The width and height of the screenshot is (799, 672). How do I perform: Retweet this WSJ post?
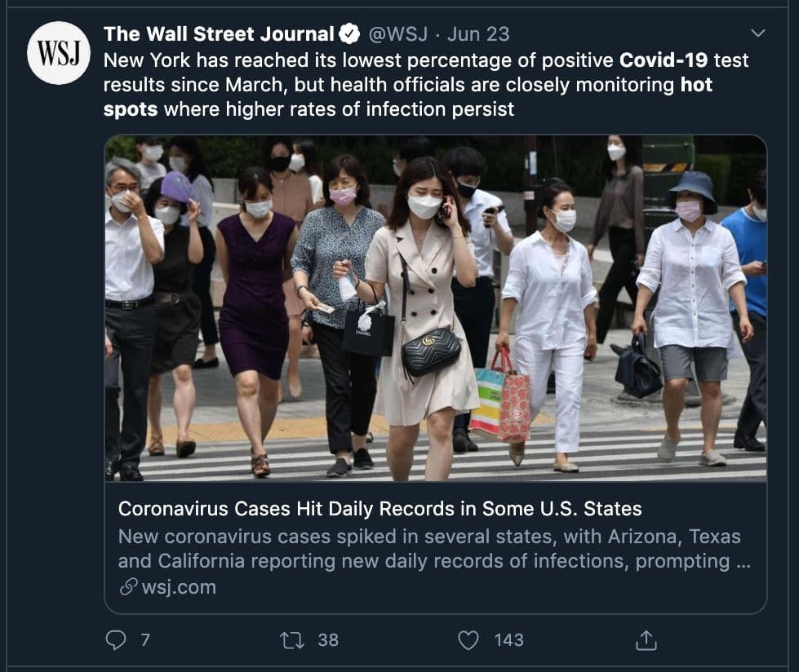pyautogui.click(x=292, y=640)
